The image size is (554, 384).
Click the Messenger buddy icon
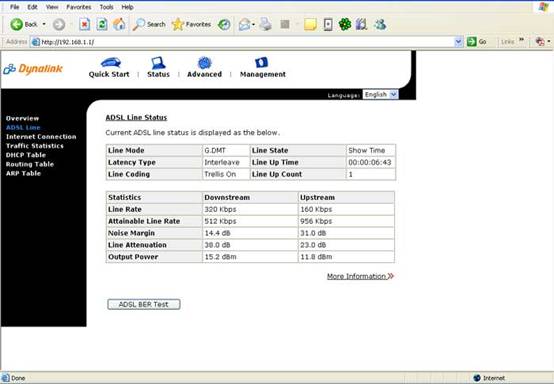pyautogui.click(x=380, y=24)
